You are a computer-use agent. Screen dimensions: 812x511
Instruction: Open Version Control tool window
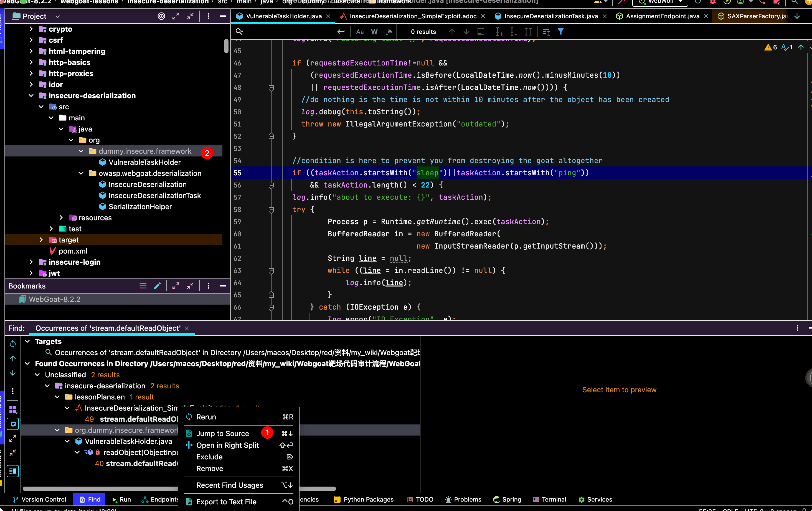tap(40, 499)
